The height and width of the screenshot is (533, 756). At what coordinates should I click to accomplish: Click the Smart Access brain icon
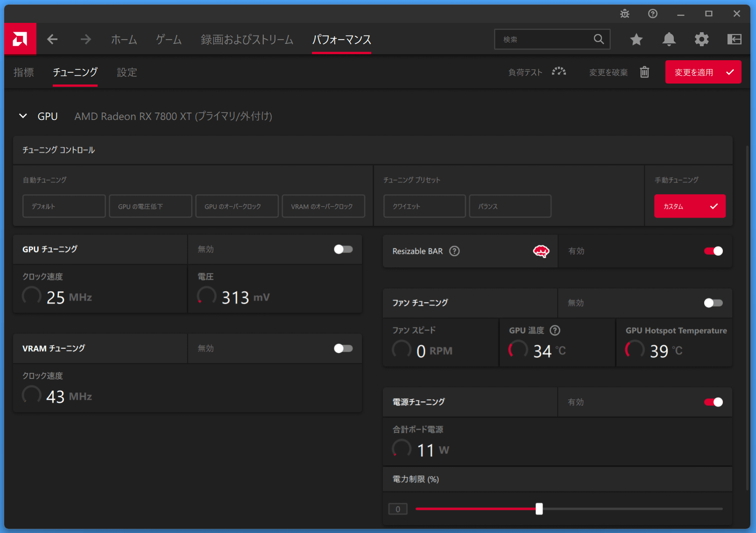pos(541,251)
